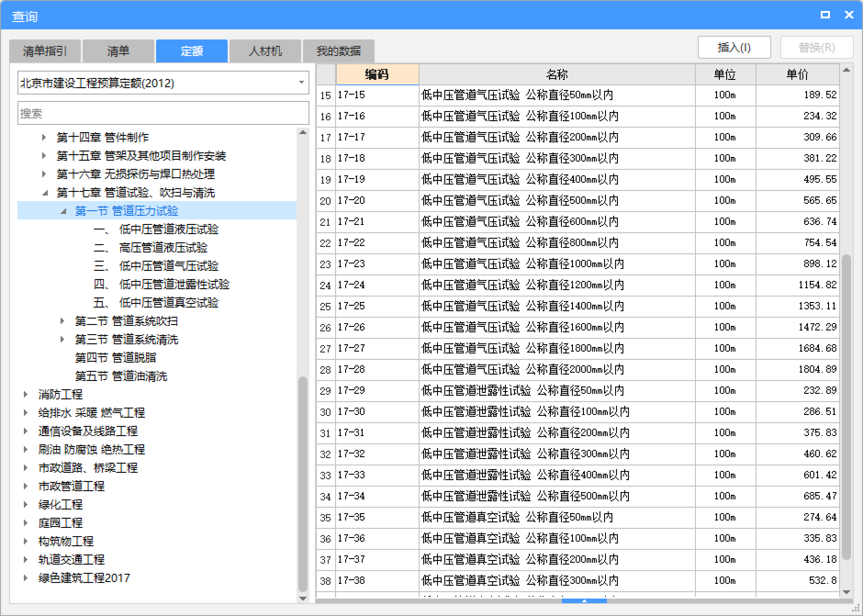Expand 轨道交通工程 arrow
Viewport: 863px width, 616px height.
point(26,560)
